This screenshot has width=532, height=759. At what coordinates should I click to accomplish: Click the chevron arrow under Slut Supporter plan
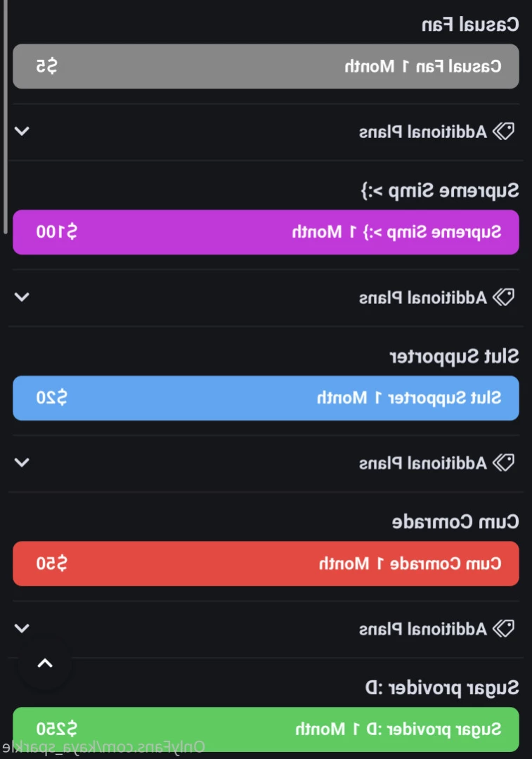22,462
